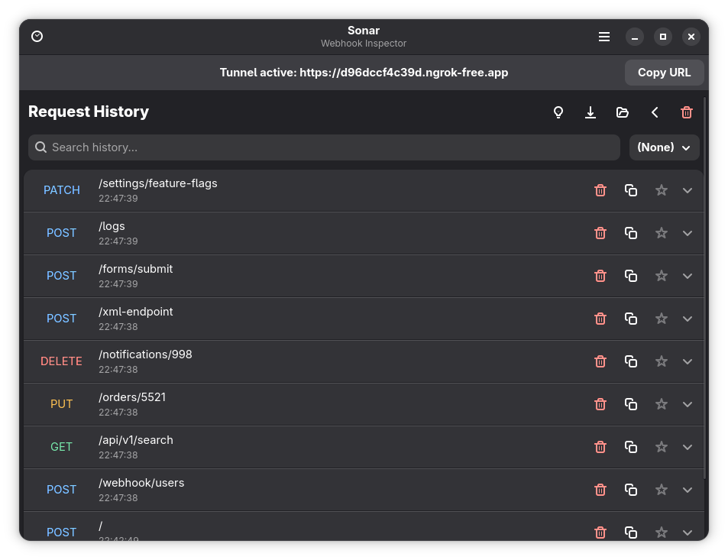
Task: Open the hamburger main menu
Action: (x=604, y=36)
